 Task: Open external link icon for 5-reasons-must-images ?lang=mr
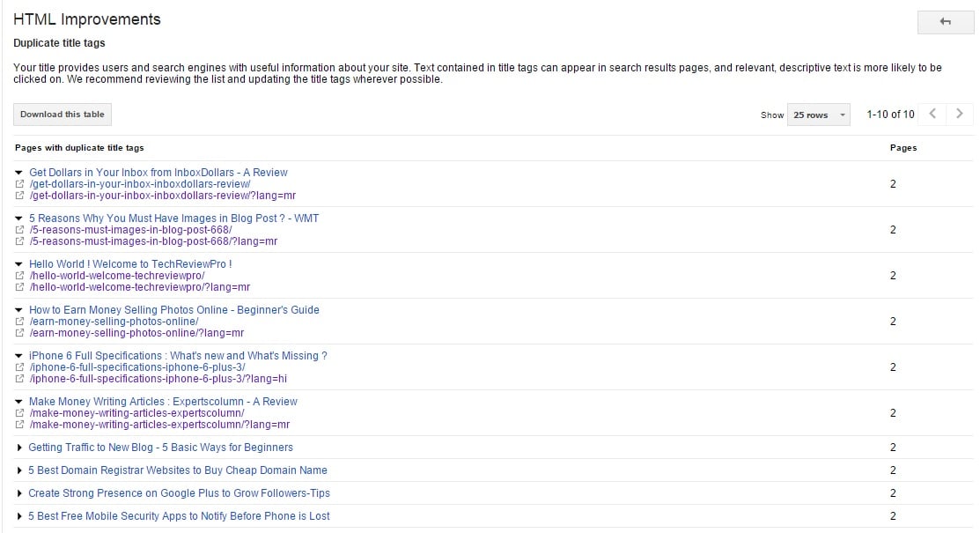point(19,241)
